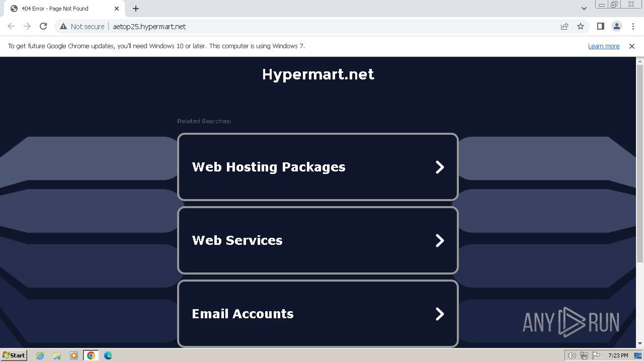
Task: Bookmark this page with the star icon
Action: coord(581,27)
